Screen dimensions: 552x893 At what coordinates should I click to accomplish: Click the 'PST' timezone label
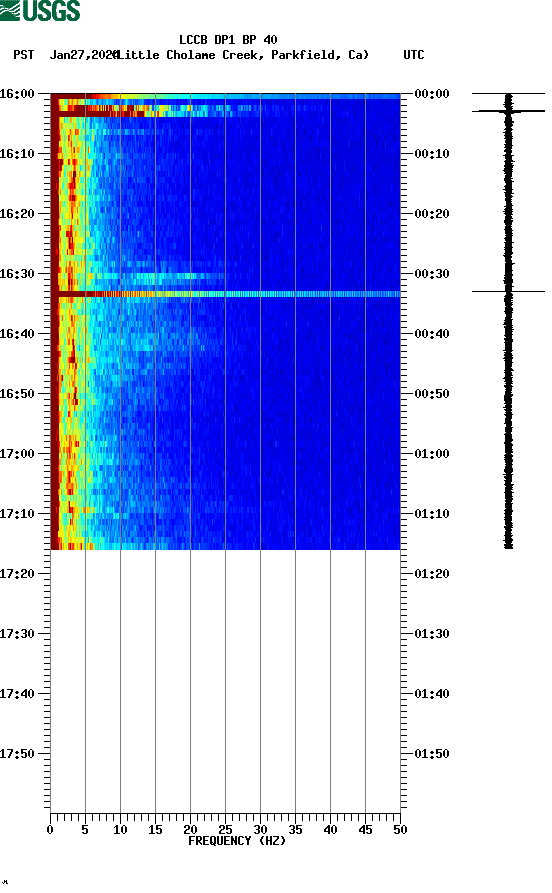pos(23,55)
